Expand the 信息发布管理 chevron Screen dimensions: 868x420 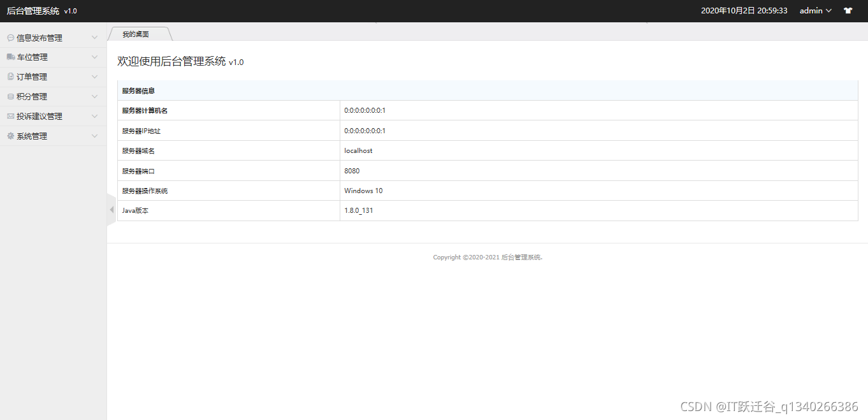point(94,38)
